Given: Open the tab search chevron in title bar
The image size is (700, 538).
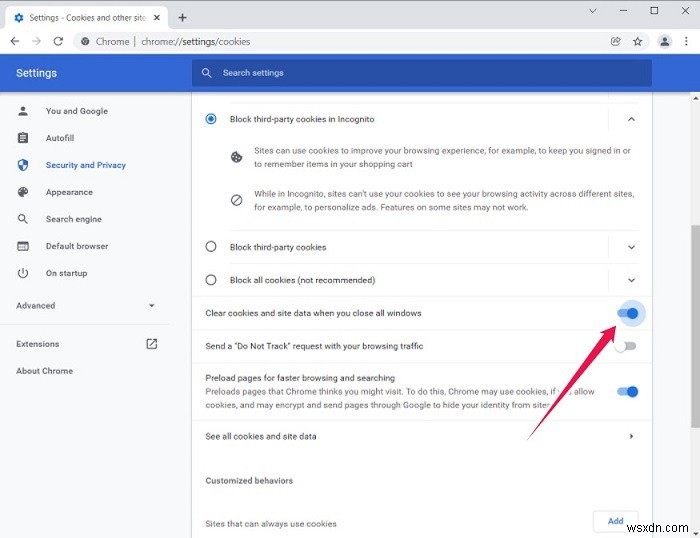Looking at the screenshot, I should pyautogui.click(x=592, y=11).
